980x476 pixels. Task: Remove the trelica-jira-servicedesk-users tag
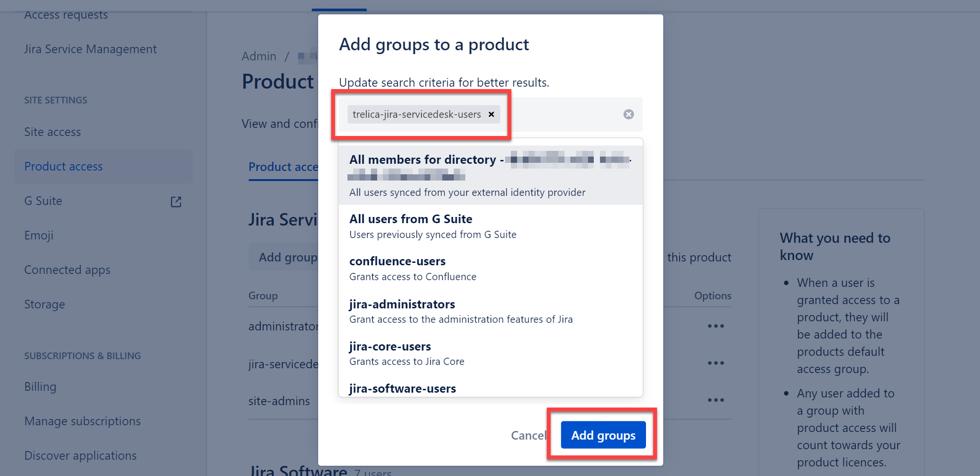[x=491, y=114]
